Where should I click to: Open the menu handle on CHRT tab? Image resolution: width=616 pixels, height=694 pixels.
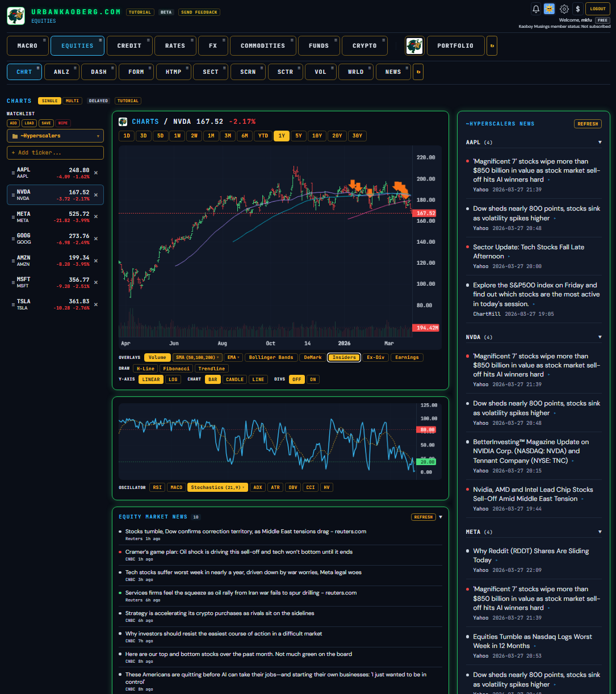tap(38, 67)
